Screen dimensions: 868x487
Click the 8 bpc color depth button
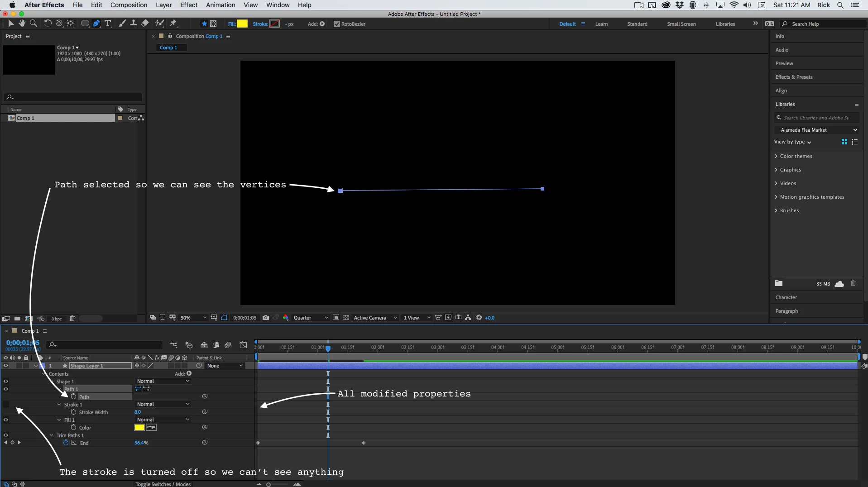click(57, 319)
